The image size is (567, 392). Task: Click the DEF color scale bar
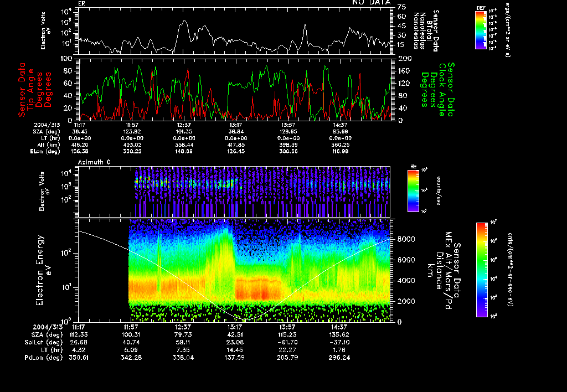481,30
